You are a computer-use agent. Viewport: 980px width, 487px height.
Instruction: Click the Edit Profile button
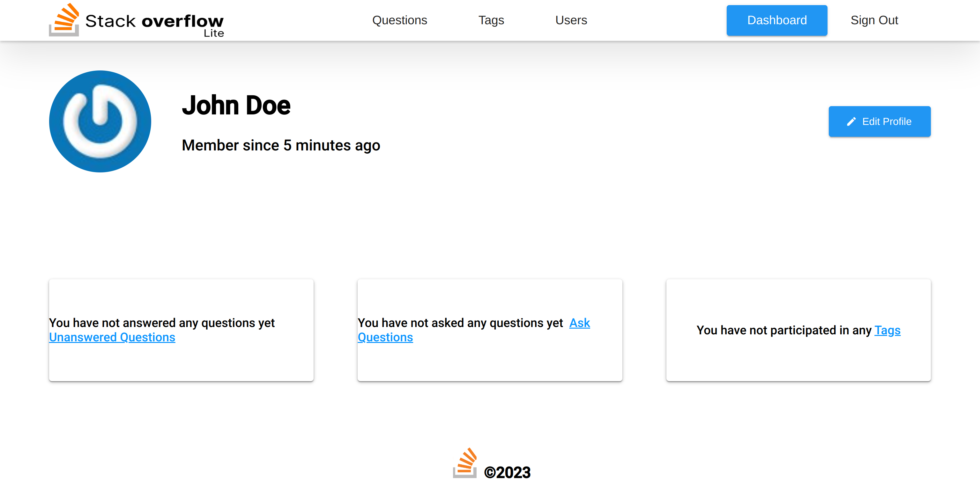click(x=880, y=121)
